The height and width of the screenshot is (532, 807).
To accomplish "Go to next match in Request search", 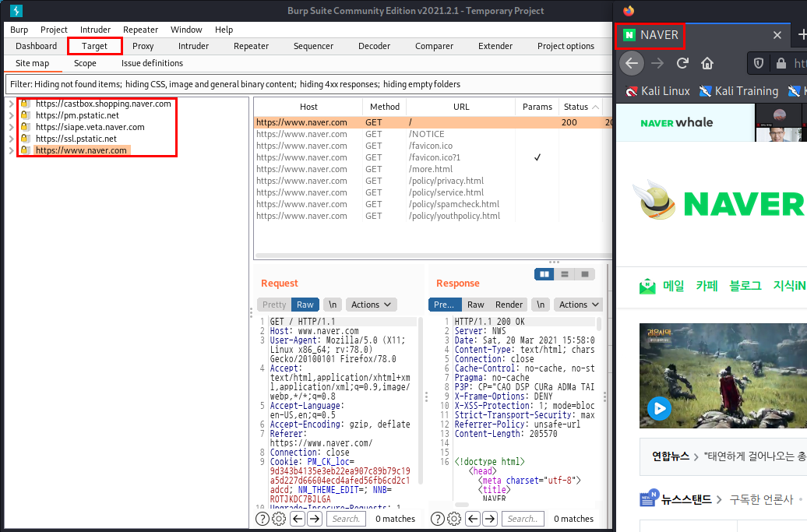I will pyautogui.click(x=315, y=519).
